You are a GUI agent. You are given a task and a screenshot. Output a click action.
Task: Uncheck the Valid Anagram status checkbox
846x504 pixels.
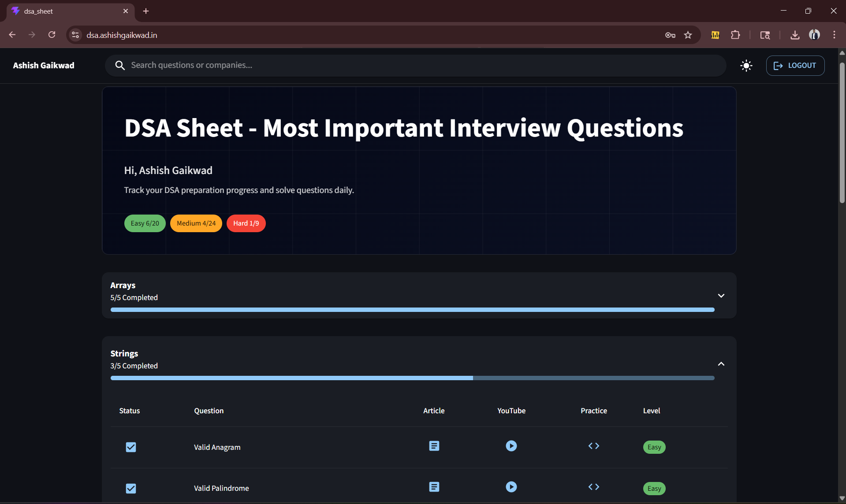[x=130, y=447]
